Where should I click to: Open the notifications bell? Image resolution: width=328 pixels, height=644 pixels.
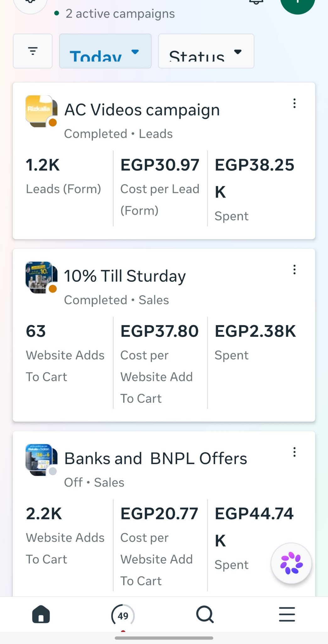coord(256,3)
